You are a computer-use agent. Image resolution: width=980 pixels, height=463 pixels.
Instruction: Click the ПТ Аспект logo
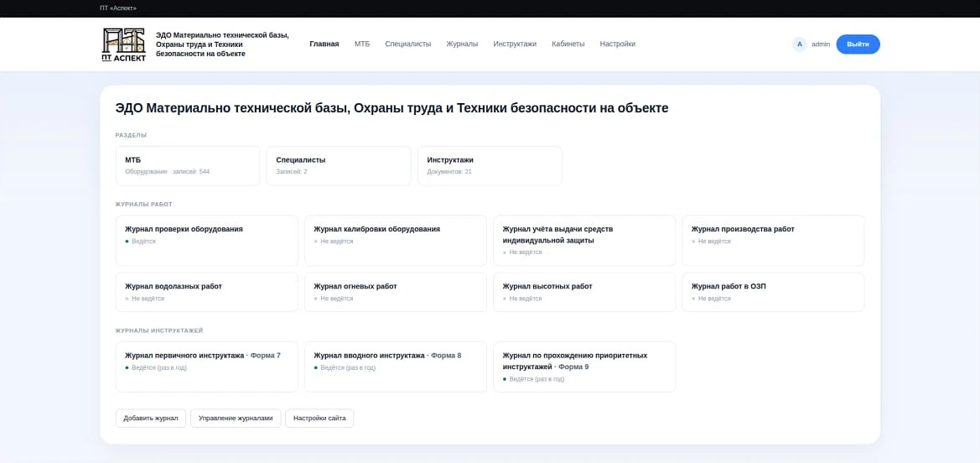click(124, 44)
